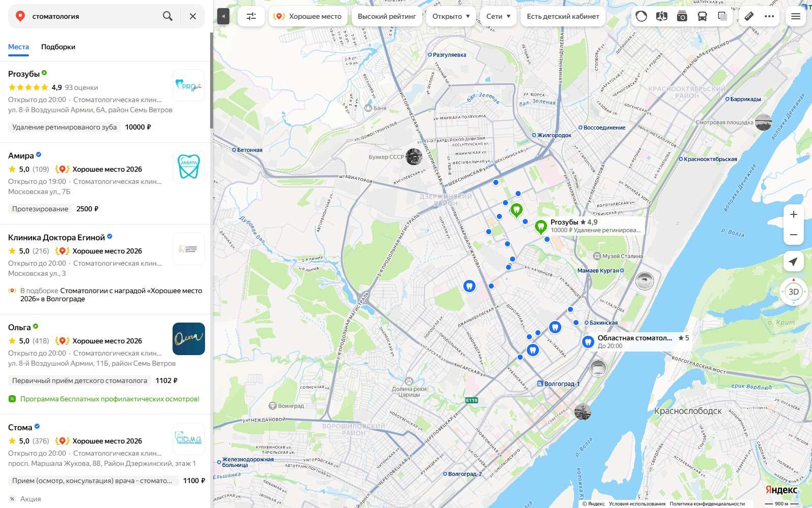Click the search magnifier icon
The image size is (812, 508).
pyautogui.click(x=167, y=16)
